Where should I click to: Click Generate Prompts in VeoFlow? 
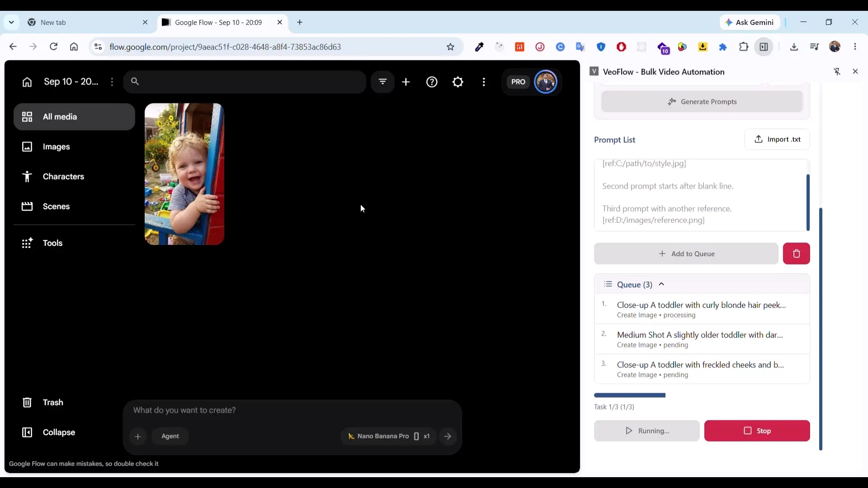(702, 102)
